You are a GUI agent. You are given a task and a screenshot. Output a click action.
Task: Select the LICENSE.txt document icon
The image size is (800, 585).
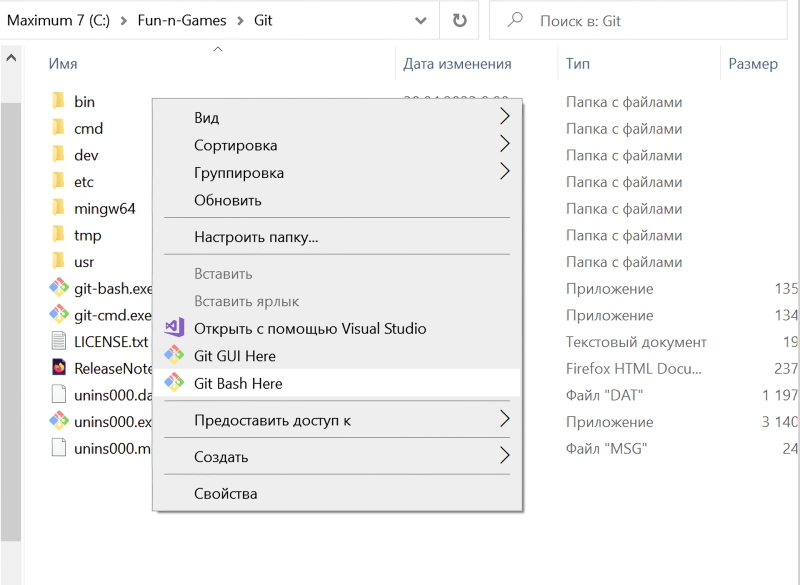point(59,342)
